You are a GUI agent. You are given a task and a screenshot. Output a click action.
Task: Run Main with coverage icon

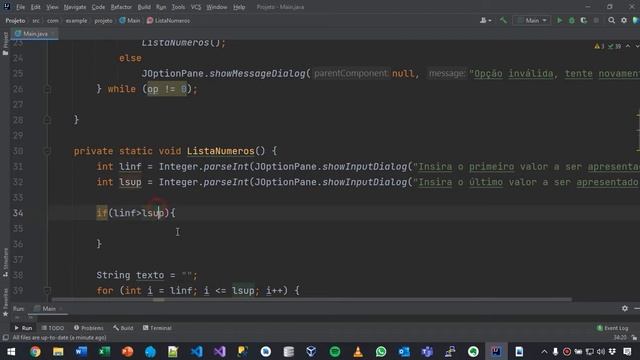coord(584,20)
